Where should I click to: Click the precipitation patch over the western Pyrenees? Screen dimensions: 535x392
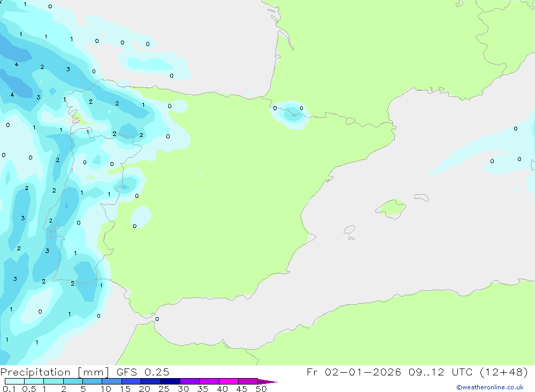tap(290, 114)
